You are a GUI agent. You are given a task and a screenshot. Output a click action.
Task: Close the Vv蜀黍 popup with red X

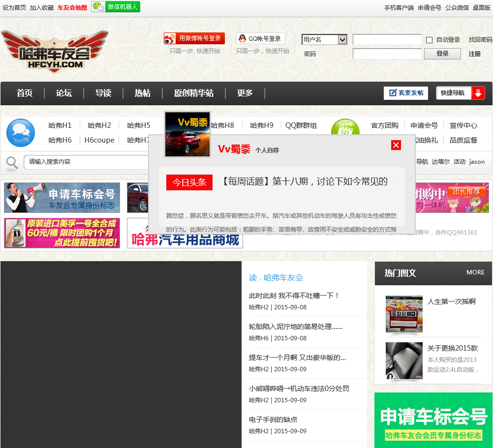click(x=396, y=145)
